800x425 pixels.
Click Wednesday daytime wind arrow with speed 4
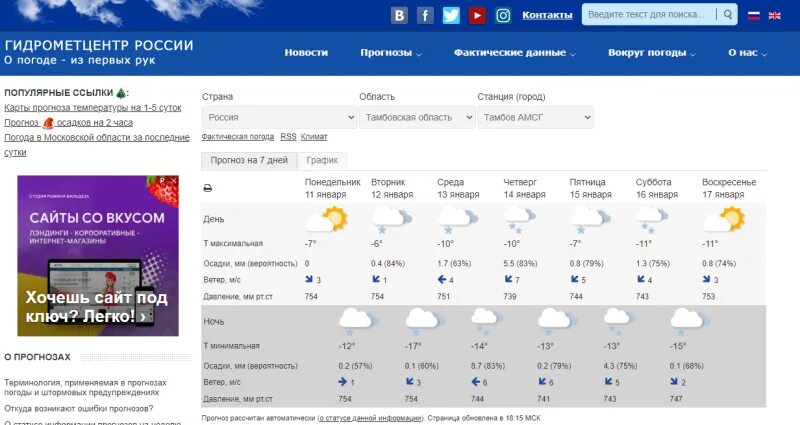pyautogui.click(x=442, y=279)
